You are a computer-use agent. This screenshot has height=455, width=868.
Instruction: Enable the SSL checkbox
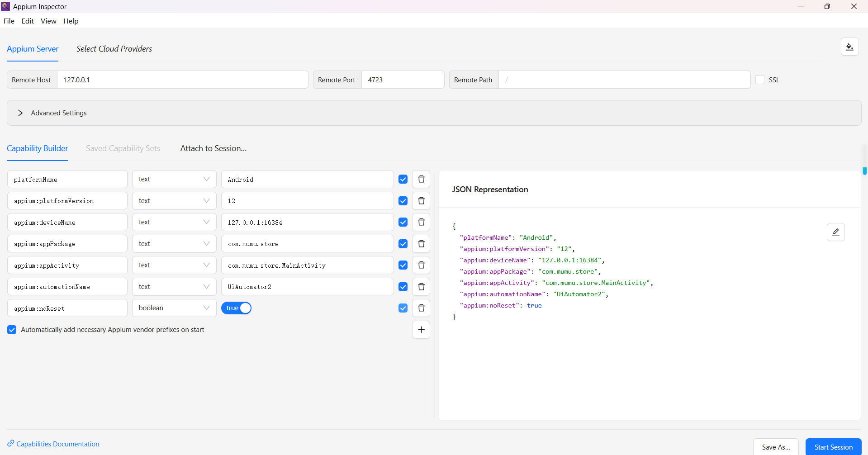coord(760,80)
